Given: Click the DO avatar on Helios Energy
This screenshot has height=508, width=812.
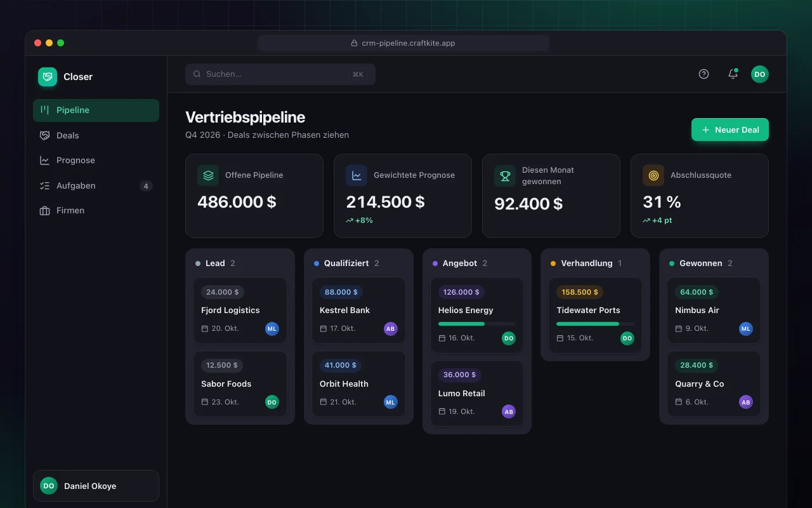Looking at the screenshot, I should click(509, 338).
